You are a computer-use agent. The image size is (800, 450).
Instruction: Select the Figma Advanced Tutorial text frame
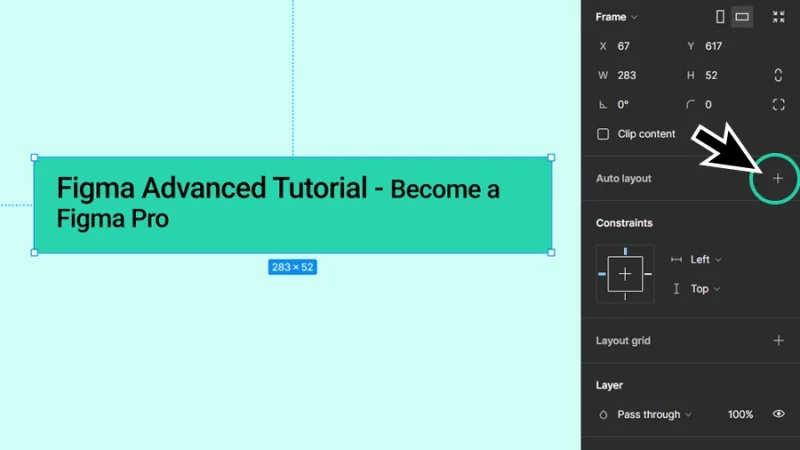[x=293, y=205]
